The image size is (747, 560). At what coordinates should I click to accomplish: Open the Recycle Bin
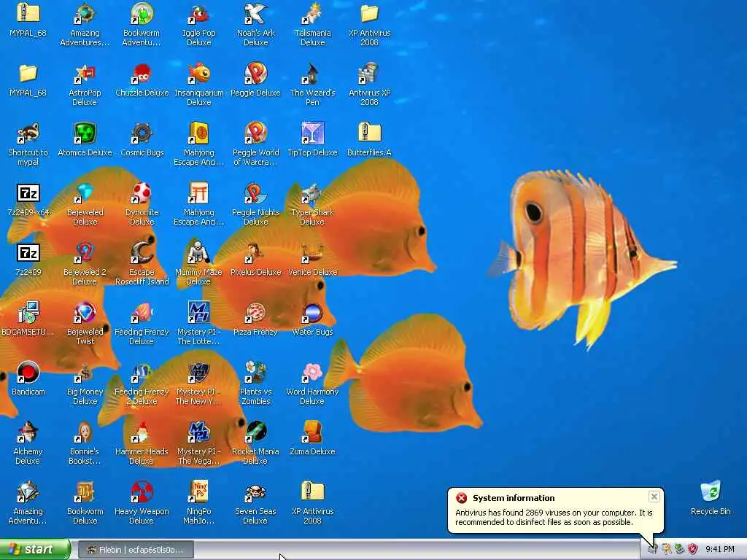click(x=711, y=492)
